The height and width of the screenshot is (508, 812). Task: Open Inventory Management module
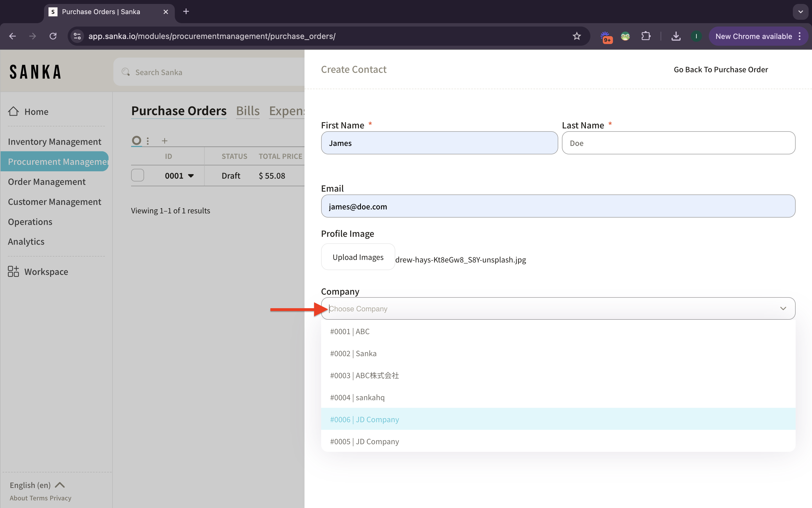pyautogui.click(x=54, y=141)
